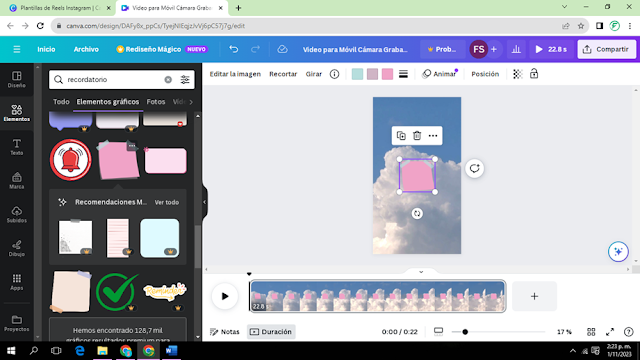
Task: Open the Archivo menu
Action: click(x=86, y=49)
